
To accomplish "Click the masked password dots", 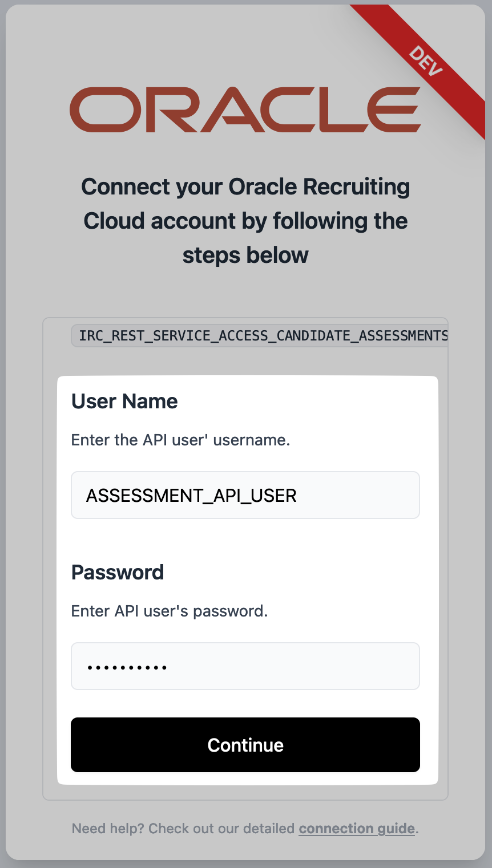I will [x=127, y=667].
